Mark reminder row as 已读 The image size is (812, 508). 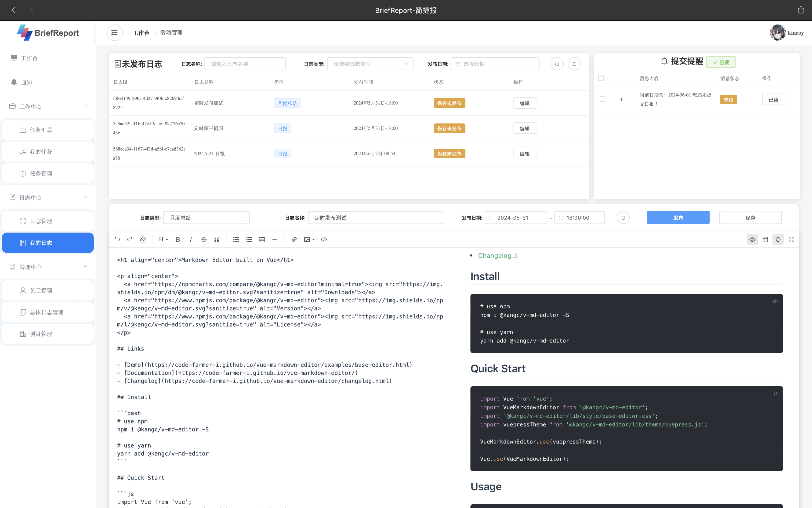773,99
